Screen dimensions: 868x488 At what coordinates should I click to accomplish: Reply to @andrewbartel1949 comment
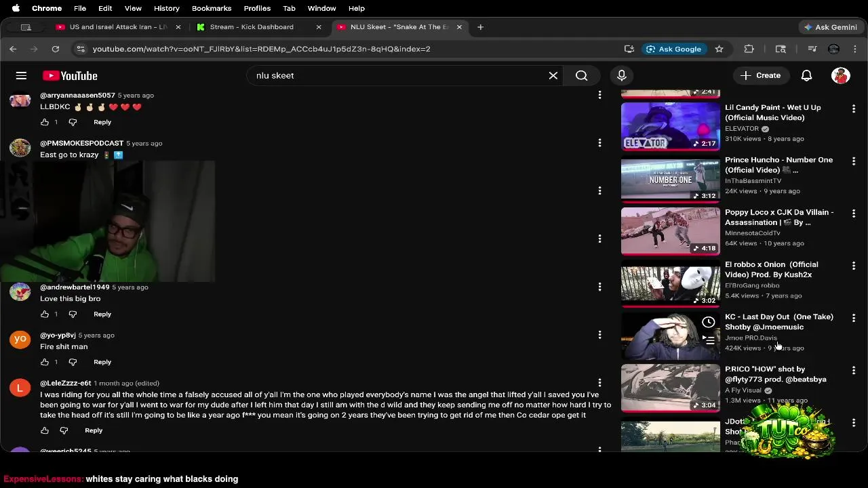coord(102,314)
